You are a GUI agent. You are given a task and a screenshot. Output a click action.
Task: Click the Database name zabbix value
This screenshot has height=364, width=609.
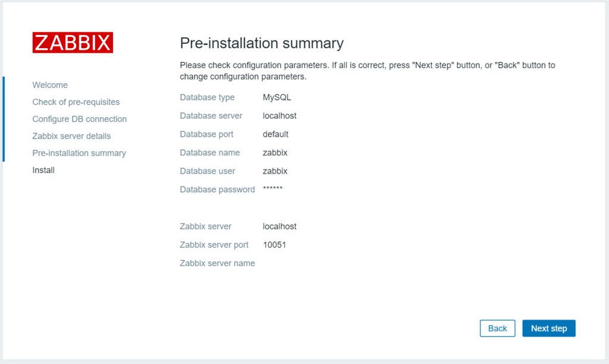coord(275,153)
